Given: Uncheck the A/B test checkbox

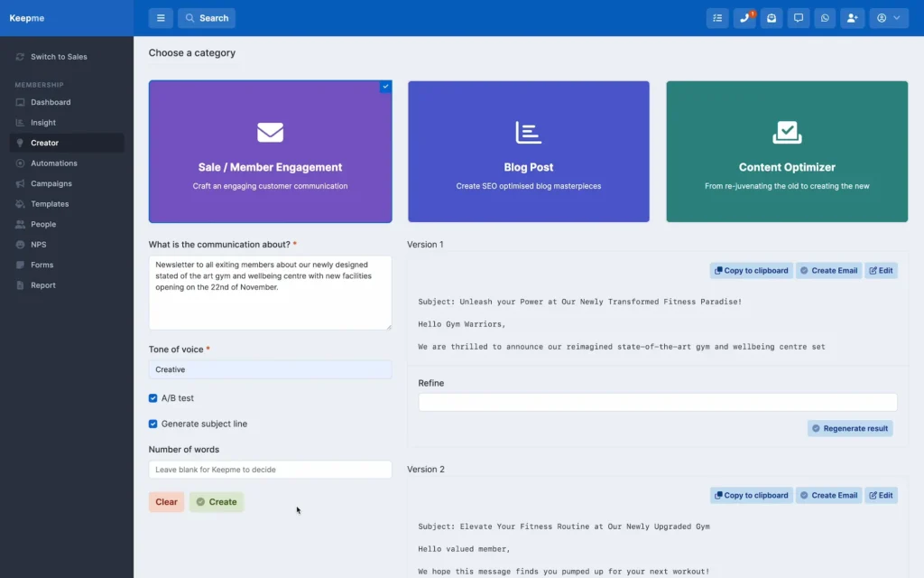Looking at the screenshot, I should 153,398.
